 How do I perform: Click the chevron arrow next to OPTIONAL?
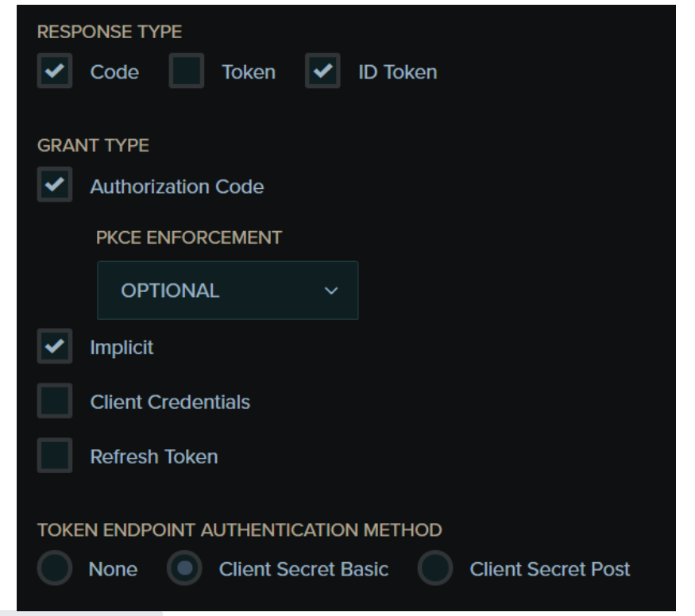point(331,291)
